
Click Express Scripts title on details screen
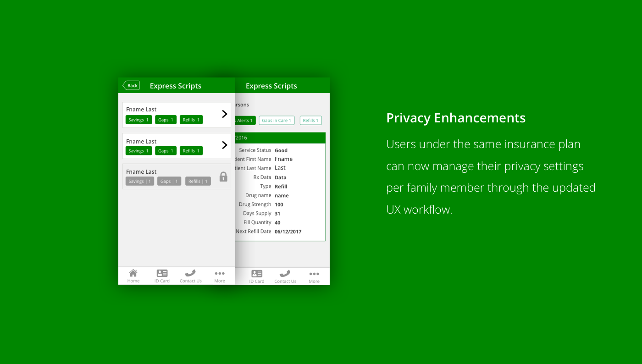point(271,86)
